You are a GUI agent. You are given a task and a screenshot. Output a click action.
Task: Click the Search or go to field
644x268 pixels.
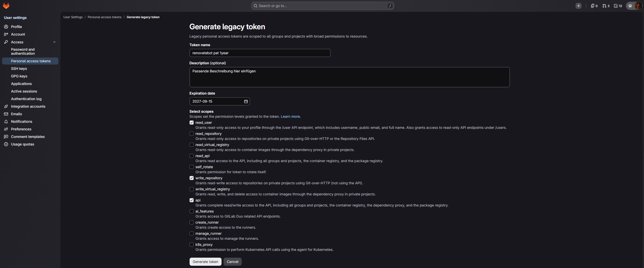tap(323, 6)
